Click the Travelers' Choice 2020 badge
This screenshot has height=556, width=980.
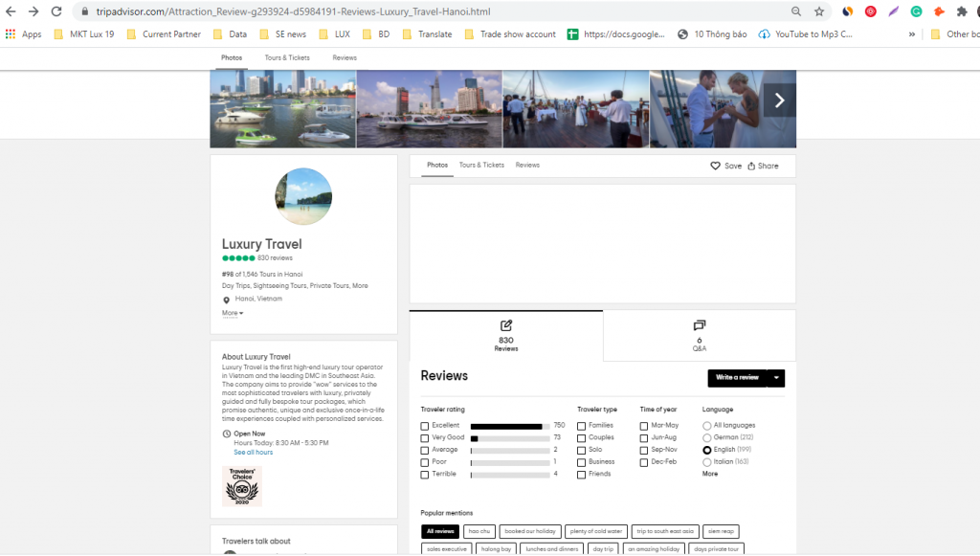coord(242,485)
